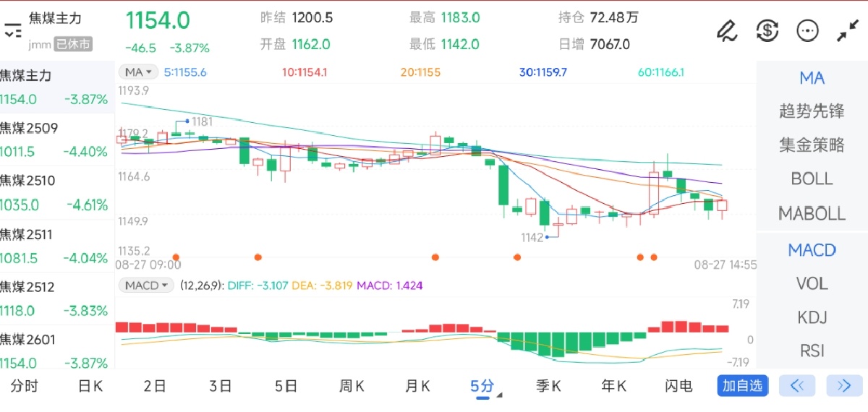
Task: Open the 闪电 quick trade tab
Action: 679,386
